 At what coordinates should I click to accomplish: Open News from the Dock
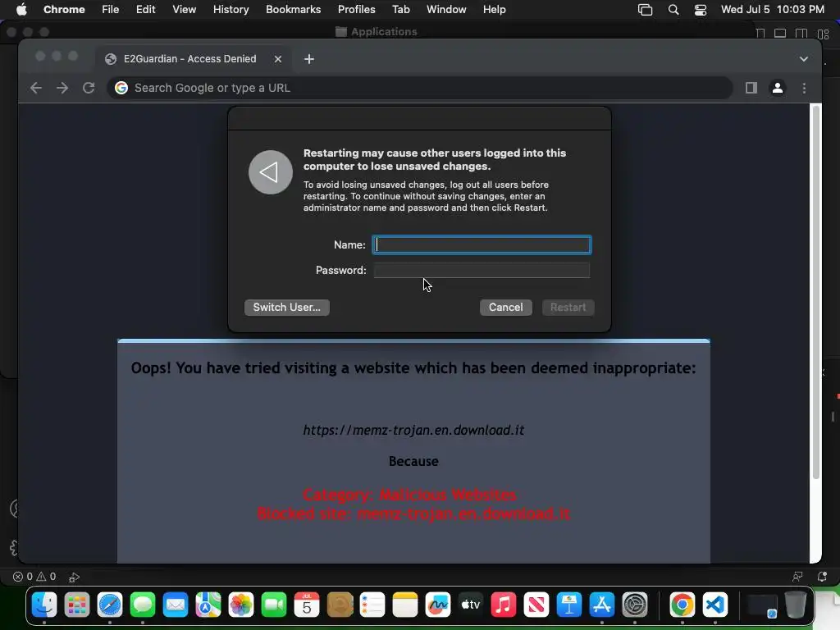(x=536, y=605)
